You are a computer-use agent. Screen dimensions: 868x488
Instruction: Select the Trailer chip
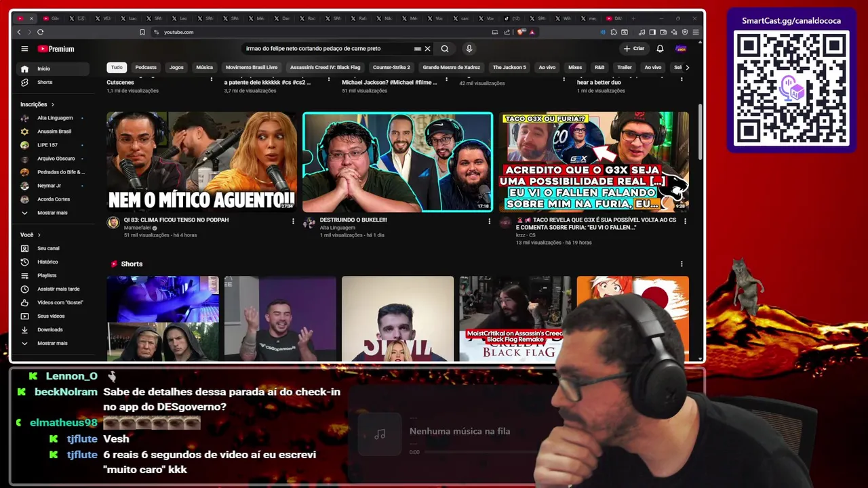click(x=625, y=67)
